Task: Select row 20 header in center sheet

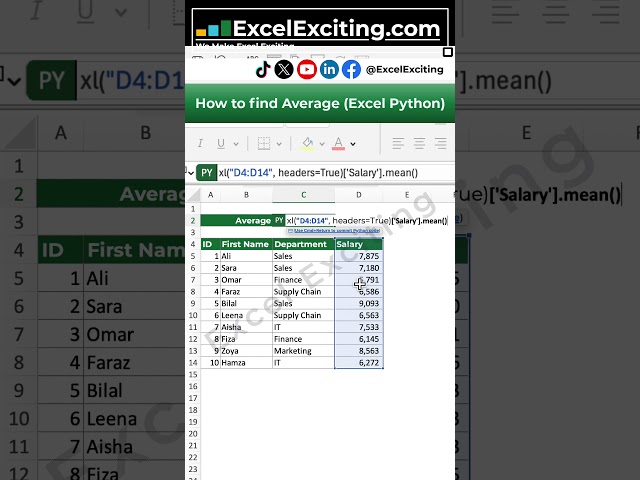Action: pos(193,433)
